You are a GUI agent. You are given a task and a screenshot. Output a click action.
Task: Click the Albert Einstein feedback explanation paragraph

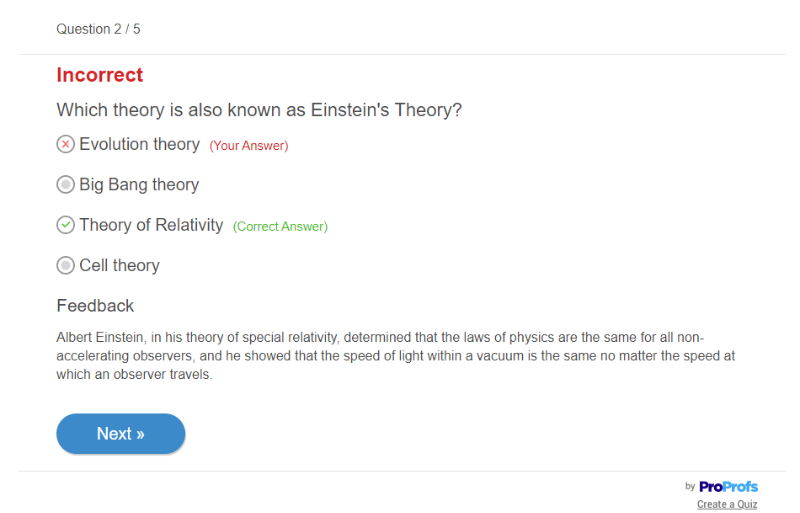point(395,356)
